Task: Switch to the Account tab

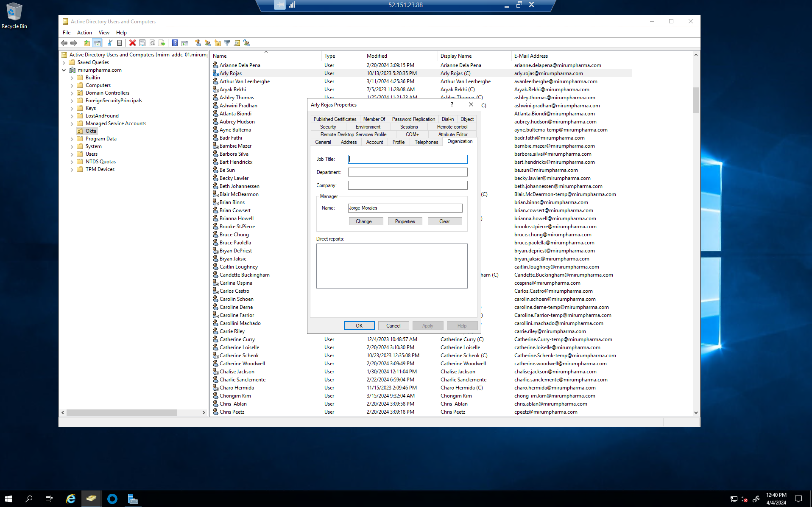Action: (x=374, y=142)
